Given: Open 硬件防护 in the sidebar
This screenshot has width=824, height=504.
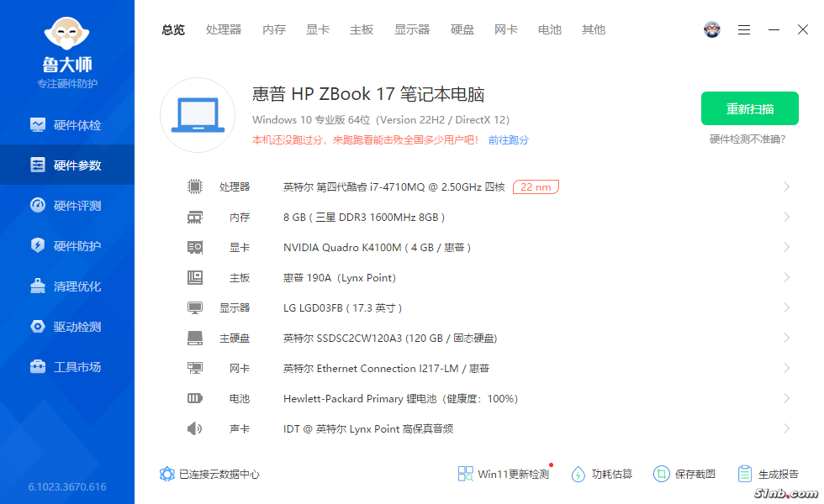Looking at the screenshot, I should coord(66,245).
